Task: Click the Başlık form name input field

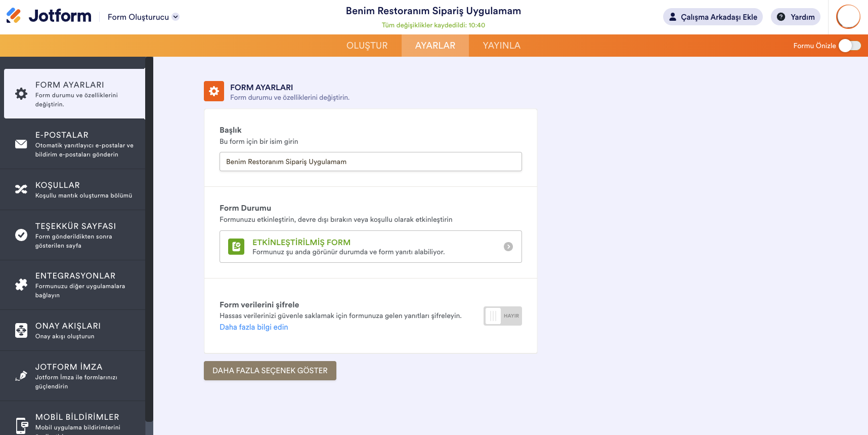Action: 370,162
